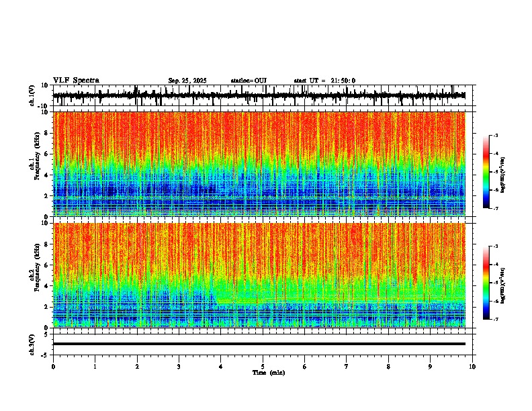Click the '-3' label on ch.2 color bar
This screenshot has width=532, height=411.
[x=496, y=246]
